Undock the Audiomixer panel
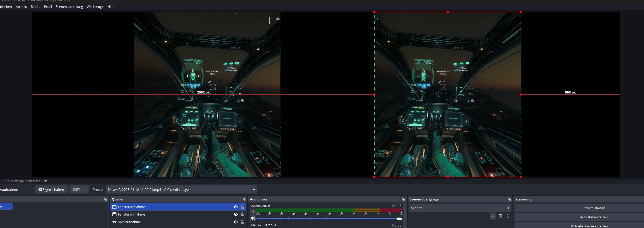The width and height of the screenshot is (644, 228). [x=403, y=199]
